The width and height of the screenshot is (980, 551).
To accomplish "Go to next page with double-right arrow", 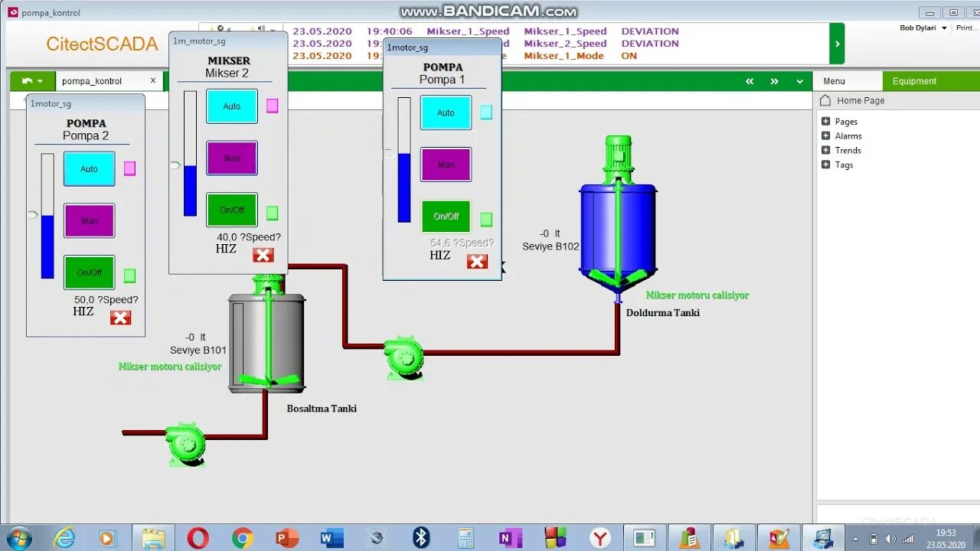I will 775,81.
